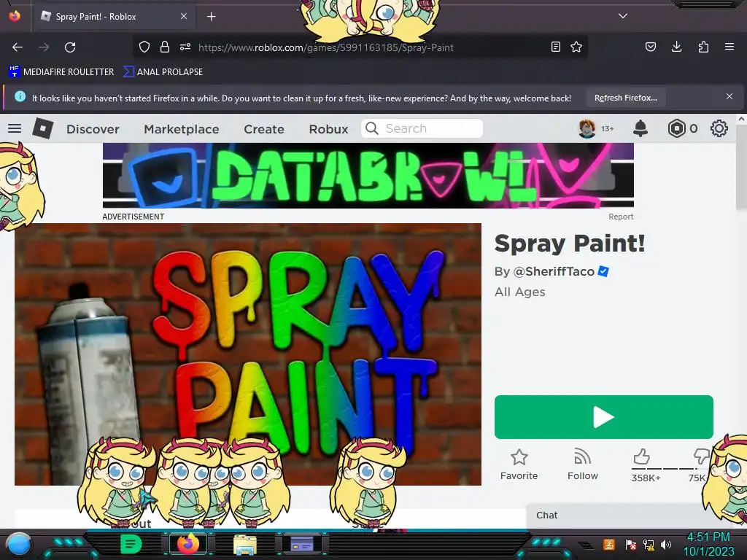Open the Create menu item
Image resolution: width=747 pixels, height=560 pixels.
264,129
